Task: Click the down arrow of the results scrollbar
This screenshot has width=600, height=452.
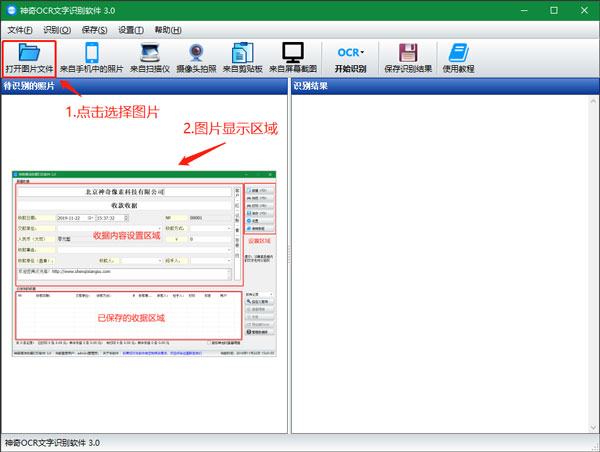Action: (593, 428)
